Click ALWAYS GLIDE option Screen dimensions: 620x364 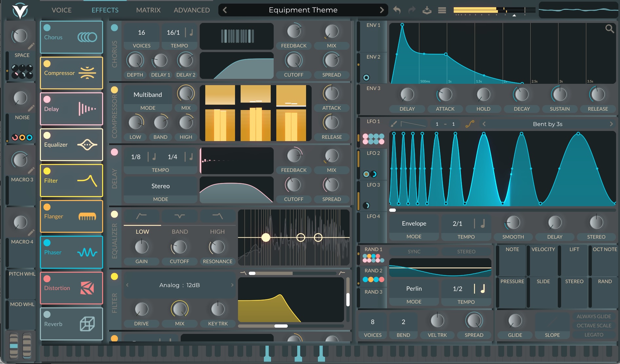[x=594, y=316]
